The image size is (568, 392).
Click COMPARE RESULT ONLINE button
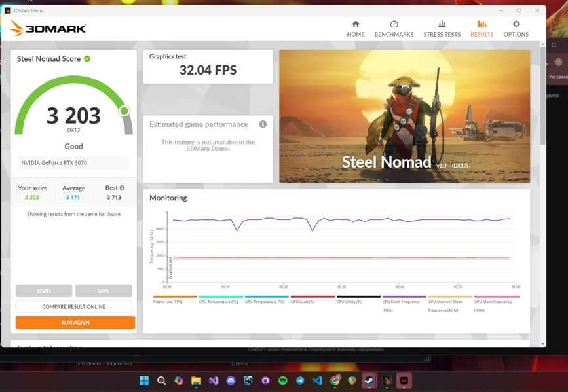click(x=74, y=306)
